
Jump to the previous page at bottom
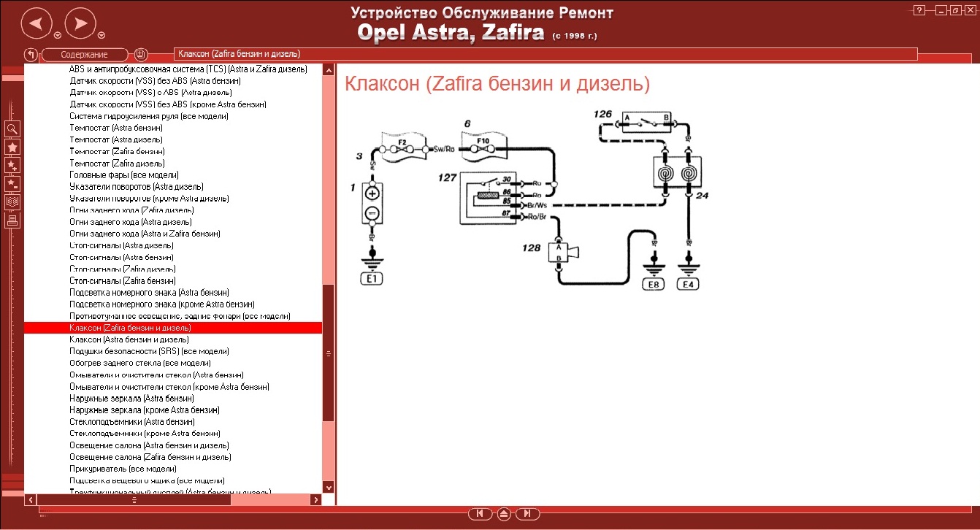pyautogui.click(x=480, y=514)
